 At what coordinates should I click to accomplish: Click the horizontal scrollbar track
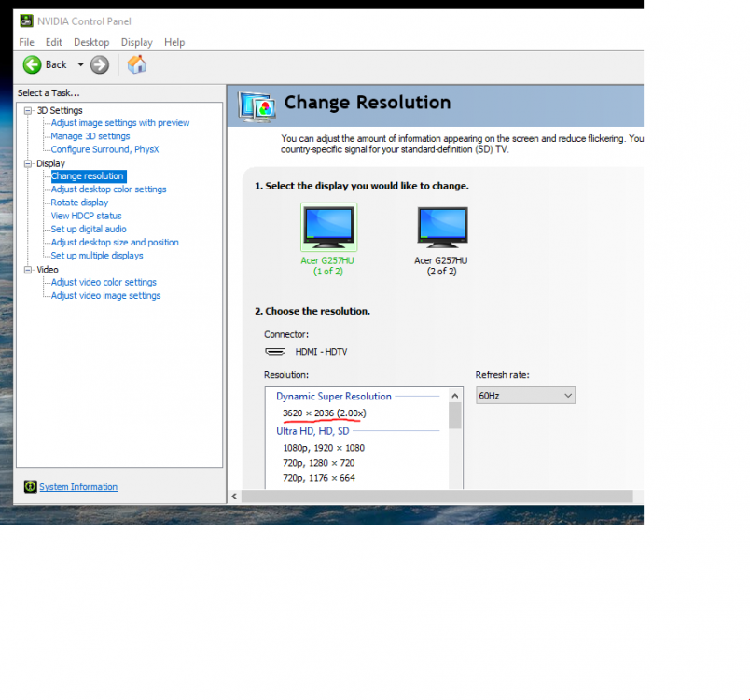[437, 497]
